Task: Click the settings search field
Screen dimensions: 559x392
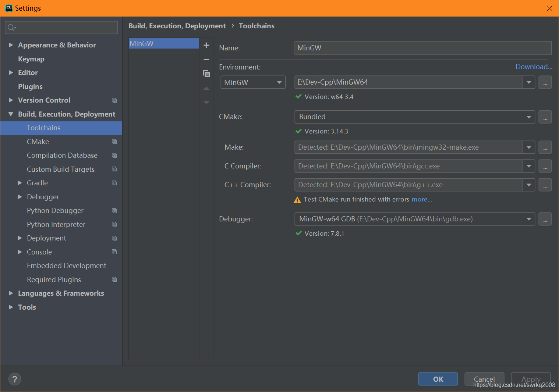Action: pos(61,28)
